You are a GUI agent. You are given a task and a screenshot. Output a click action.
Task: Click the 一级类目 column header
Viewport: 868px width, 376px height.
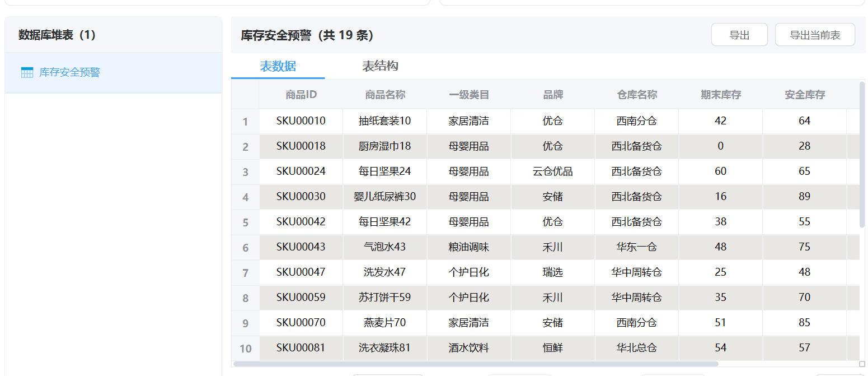click(469, 95)
